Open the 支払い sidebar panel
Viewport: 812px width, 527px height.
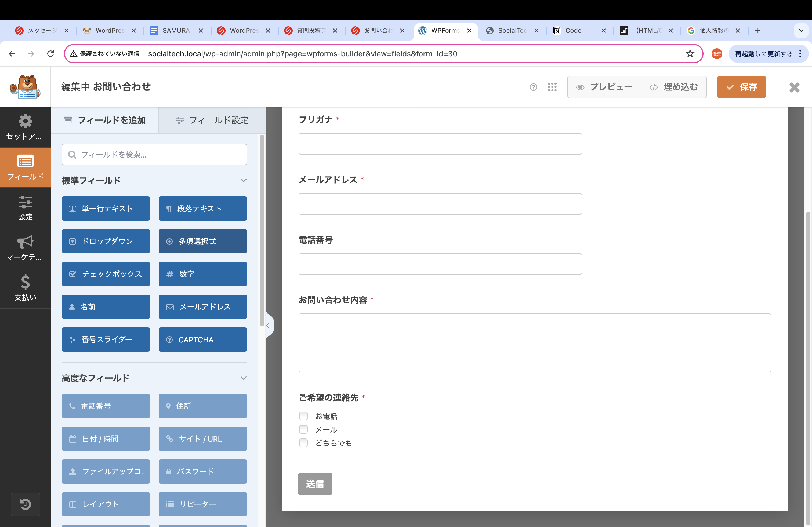click(25, 288)
